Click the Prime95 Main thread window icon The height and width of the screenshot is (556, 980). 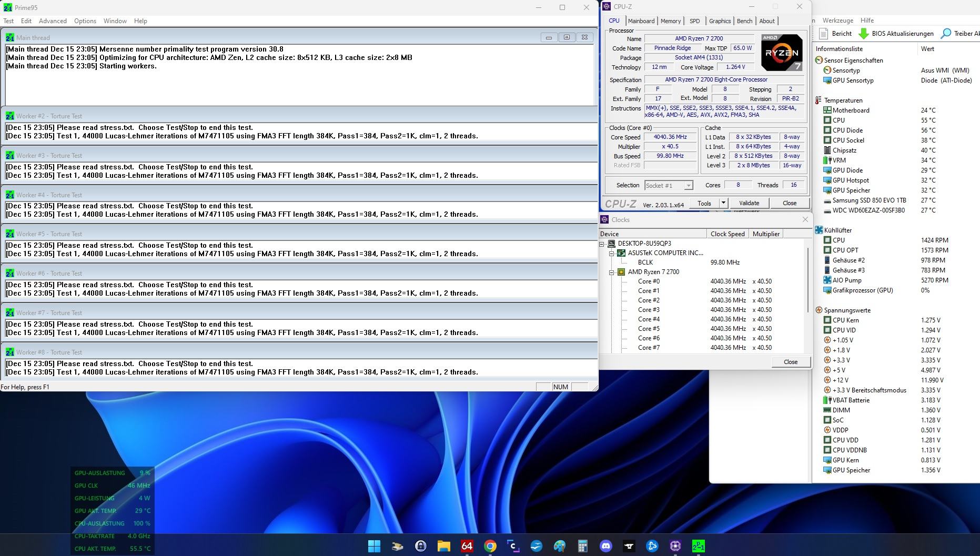coord(9,37)
